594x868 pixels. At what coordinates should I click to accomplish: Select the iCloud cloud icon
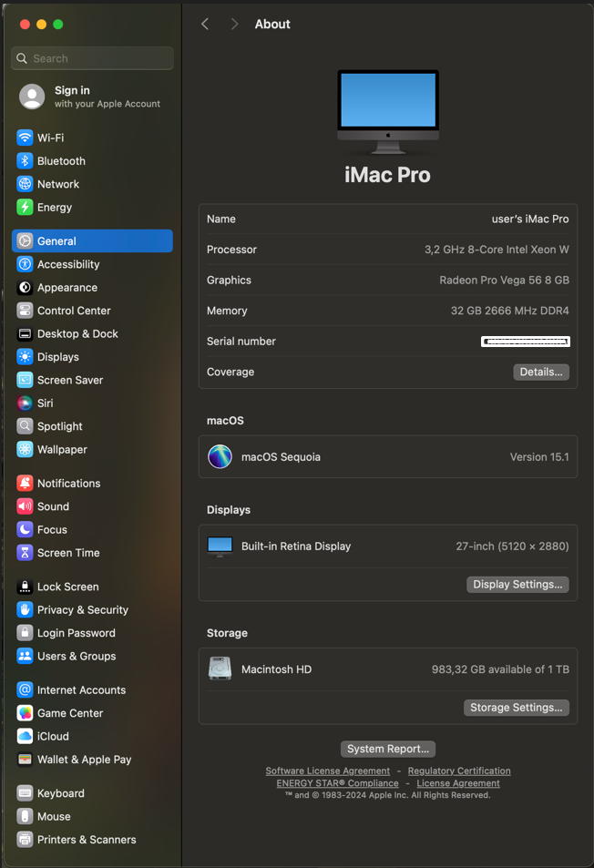coord(25,736)
